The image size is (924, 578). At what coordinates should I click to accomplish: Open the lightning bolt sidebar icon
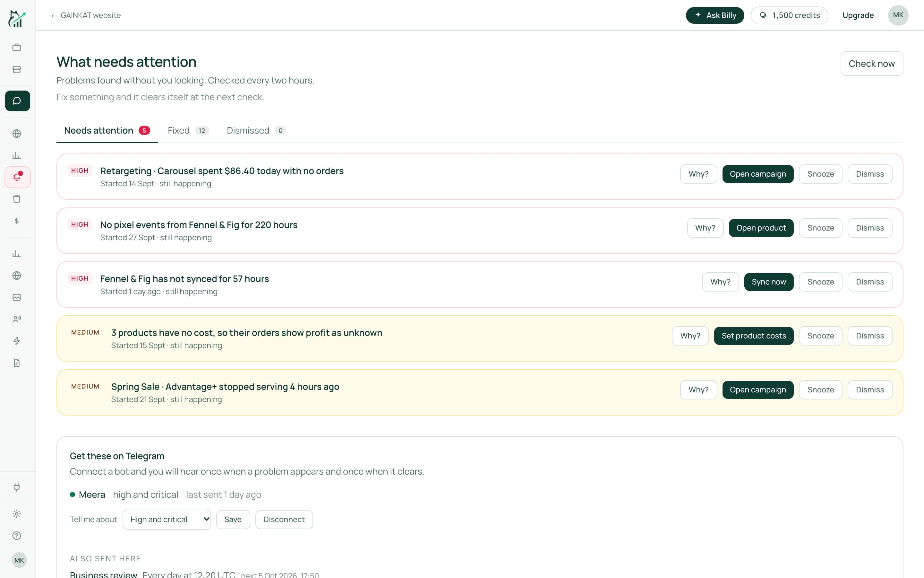17,341
